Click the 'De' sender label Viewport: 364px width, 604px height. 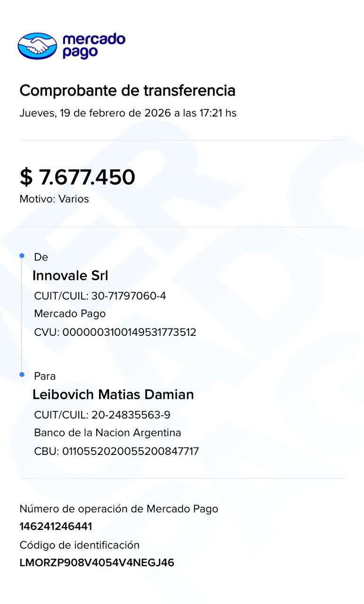(x=41, y=257)
